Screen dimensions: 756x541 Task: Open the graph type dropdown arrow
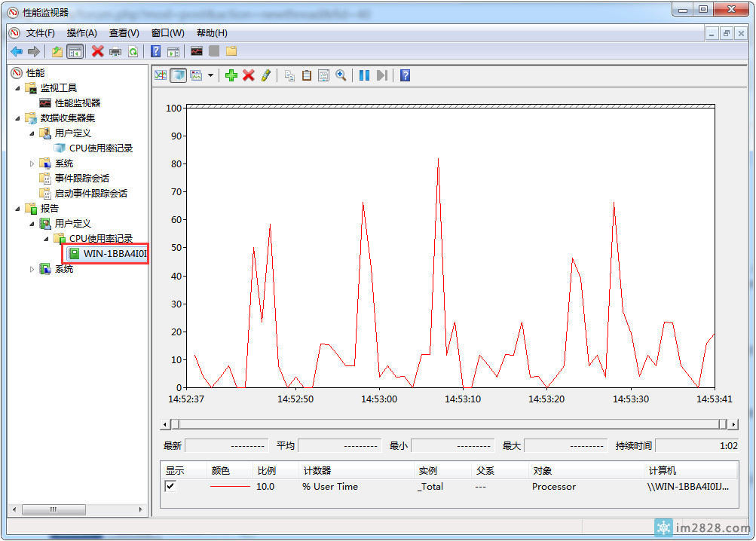coord(211,75)
